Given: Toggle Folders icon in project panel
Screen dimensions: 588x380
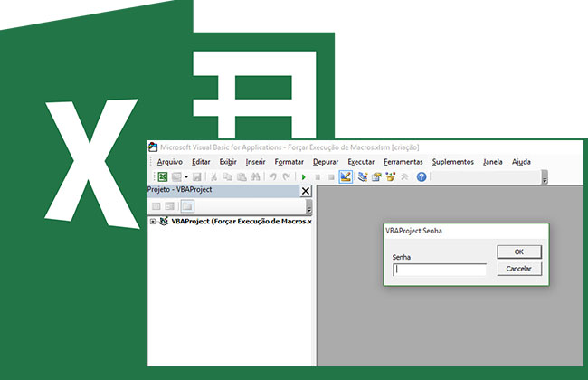Looking at the screenshot, I should 187,206.
